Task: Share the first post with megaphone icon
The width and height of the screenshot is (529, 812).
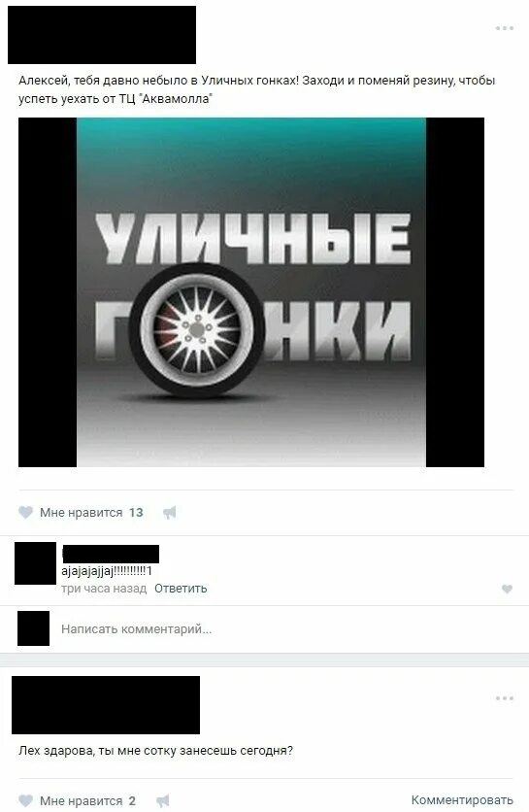Action: 169,513
